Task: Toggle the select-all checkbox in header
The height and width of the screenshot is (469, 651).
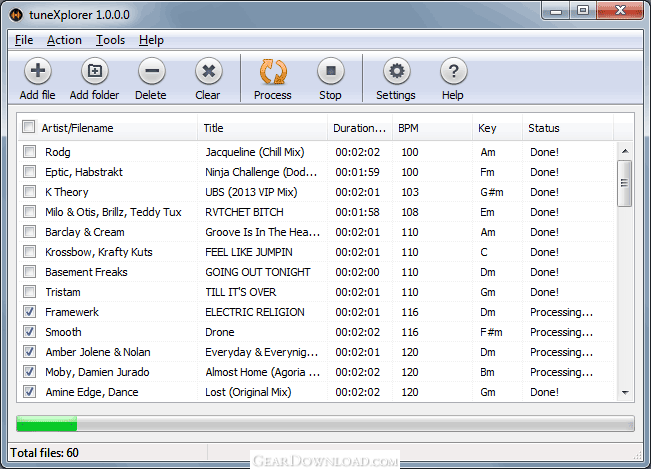Action: coord(29,128)
